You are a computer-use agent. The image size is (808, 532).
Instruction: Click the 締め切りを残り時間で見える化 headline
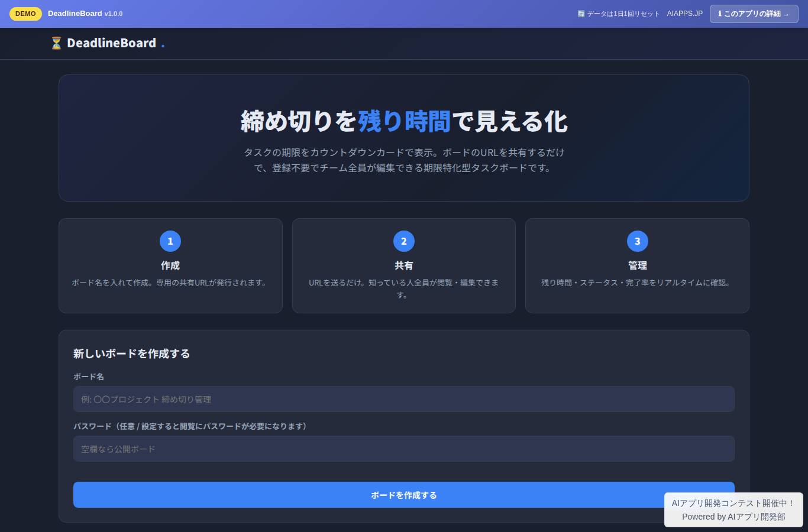click(x=404, y=121)
